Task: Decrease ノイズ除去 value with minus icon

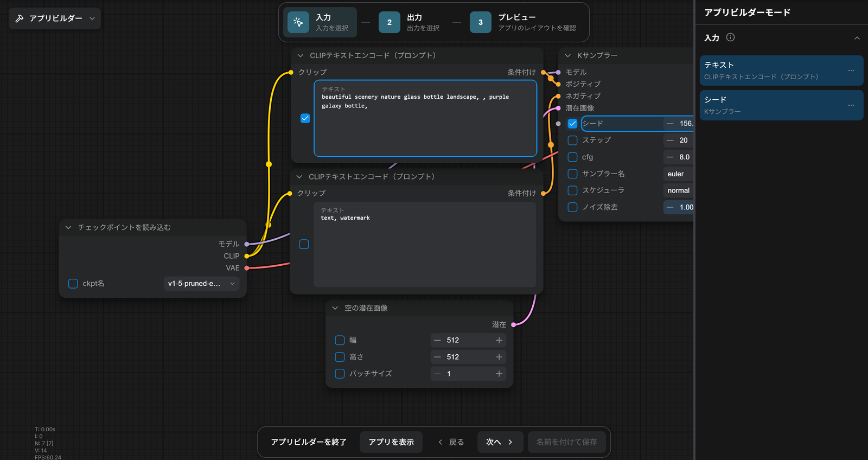Action: 671,207
